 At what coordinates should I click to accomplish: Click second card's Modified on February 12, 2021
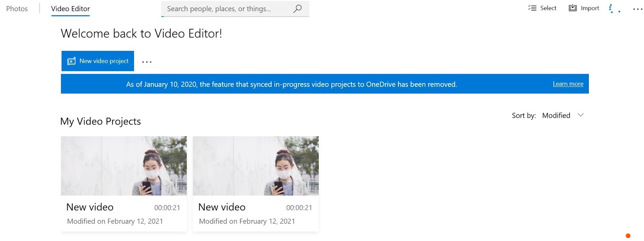click(247, 221)
